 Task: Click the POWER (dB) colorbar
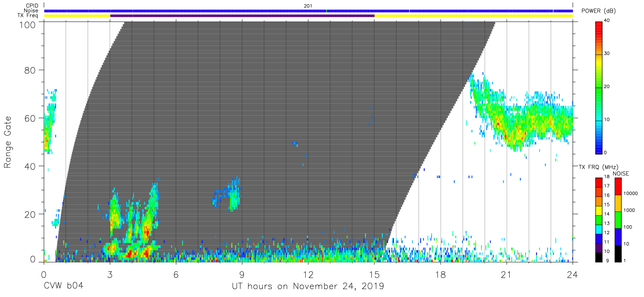(x=599, y=87)
